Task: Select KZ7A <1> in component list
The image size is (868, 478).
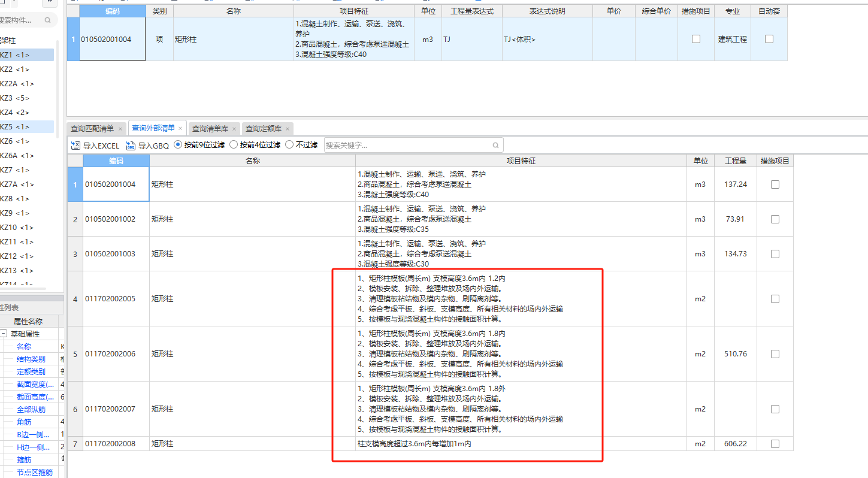Action: point(26,184)
